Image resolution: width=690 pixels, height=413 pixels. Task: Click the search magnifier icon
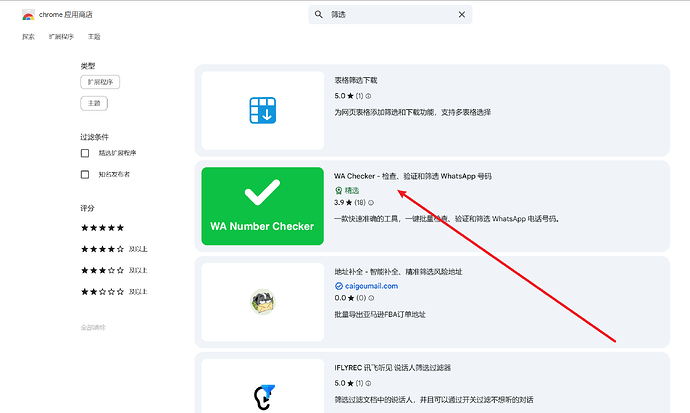[319, 15]
